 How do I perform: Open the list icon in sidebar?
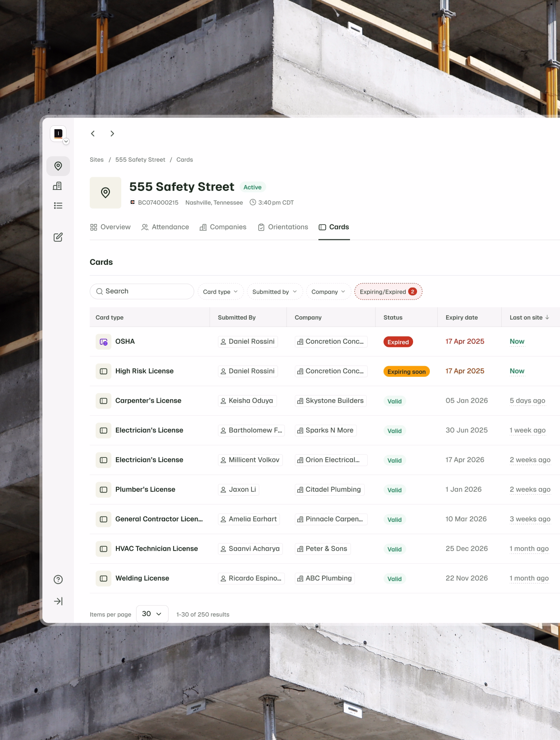58,206
